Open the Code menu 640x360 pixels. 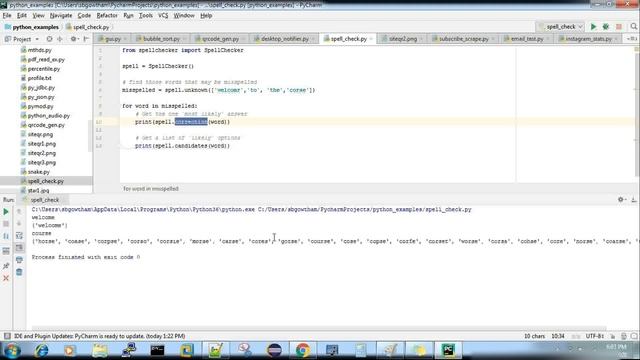tap(84, 16)
